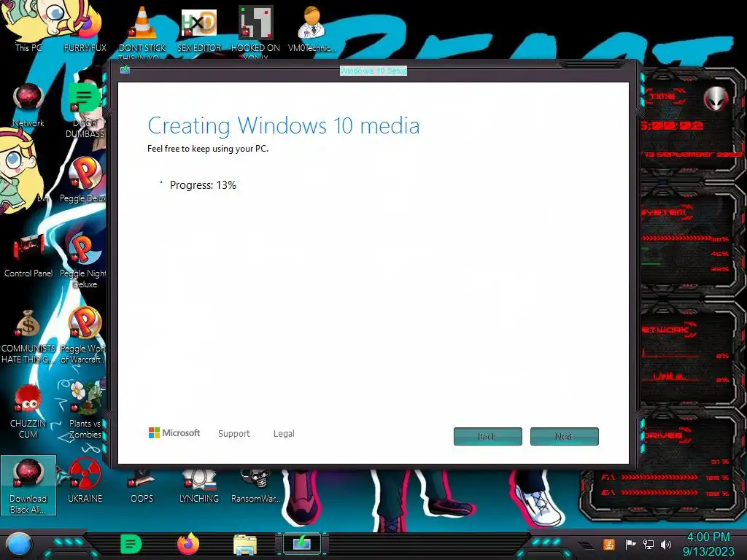Click the Windows 10 Setup title text
747x560 pixels.
[373, 71]
